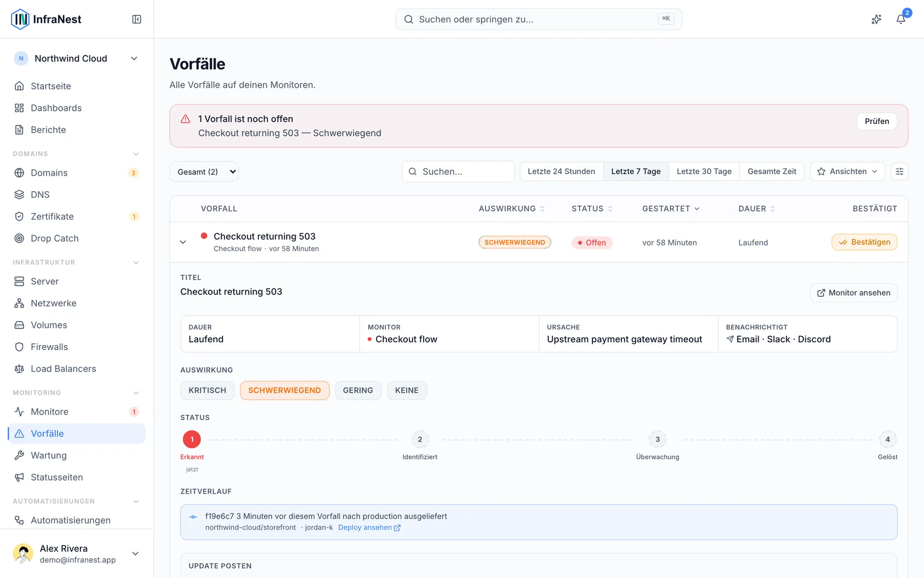Open the table filter settings icon
Screen dimensions: 924x578
pos(899,171)
